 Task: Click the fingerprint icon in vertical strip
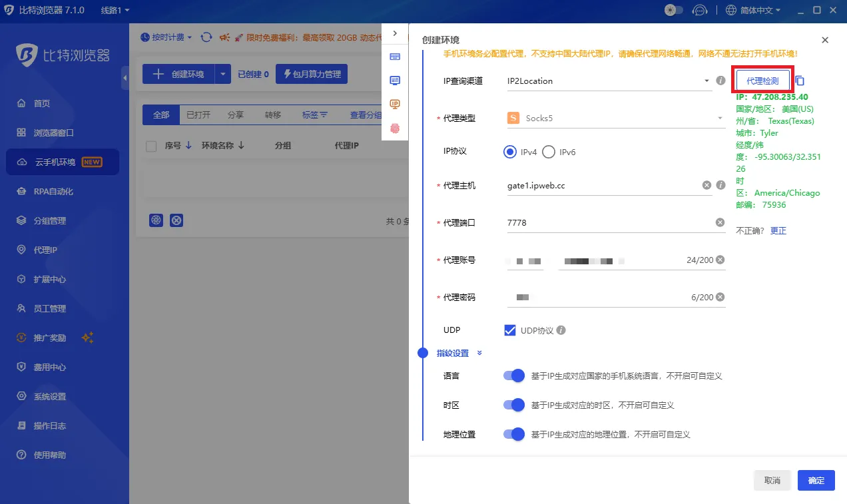pyautogui.click(x=395, y=126)
